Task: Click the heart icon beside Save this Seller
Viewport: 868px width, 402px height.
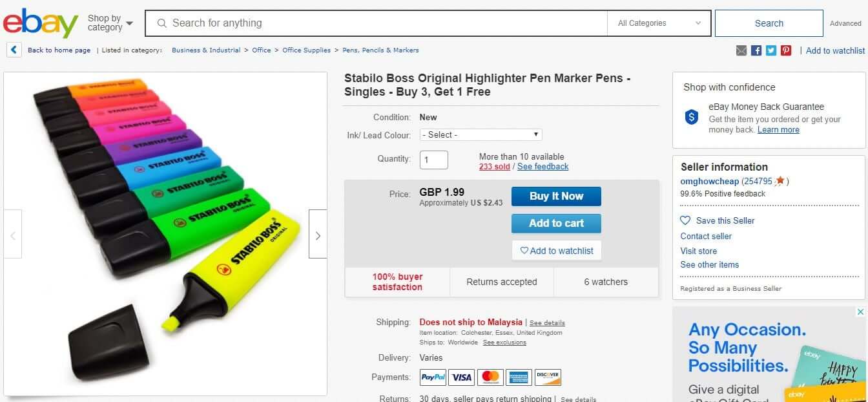Action: click(x=685, y=220)
